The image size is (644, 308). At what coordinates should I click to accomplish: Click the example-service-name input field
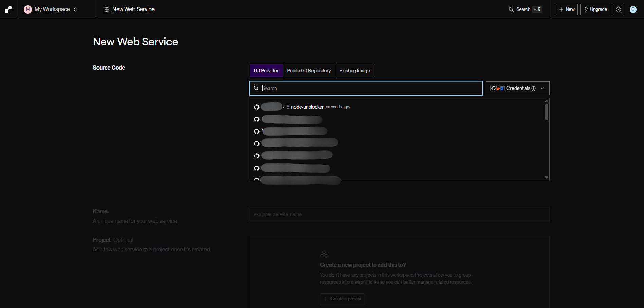pyautogui.click(x=399, y=214)
